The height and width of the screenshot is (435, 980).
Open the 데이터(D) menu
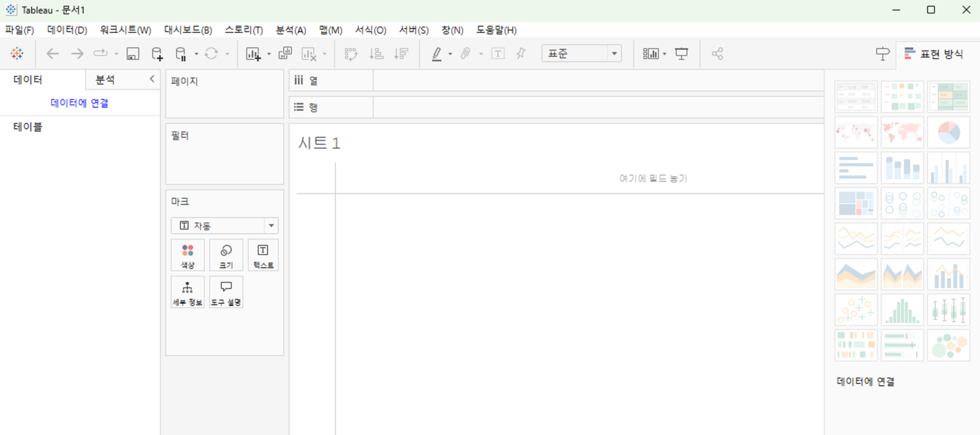click(x=67, y=30)
